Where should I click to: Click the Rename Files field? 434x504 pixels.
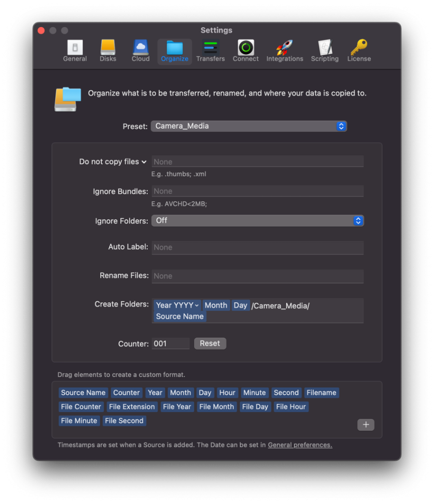(x=257, y=276)
